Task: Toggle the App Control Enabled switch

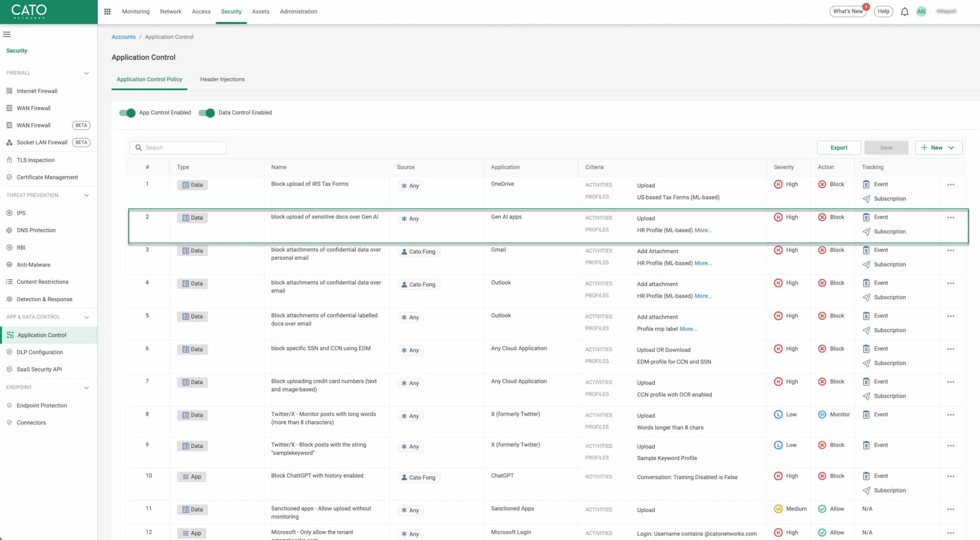Action: point(127,113)
